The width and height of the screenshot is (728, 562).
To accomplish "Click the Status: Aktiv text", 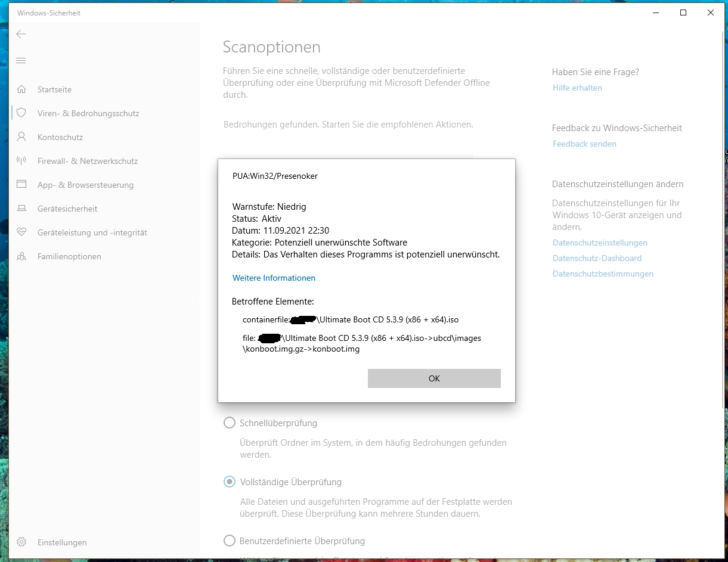I will 256,218.
